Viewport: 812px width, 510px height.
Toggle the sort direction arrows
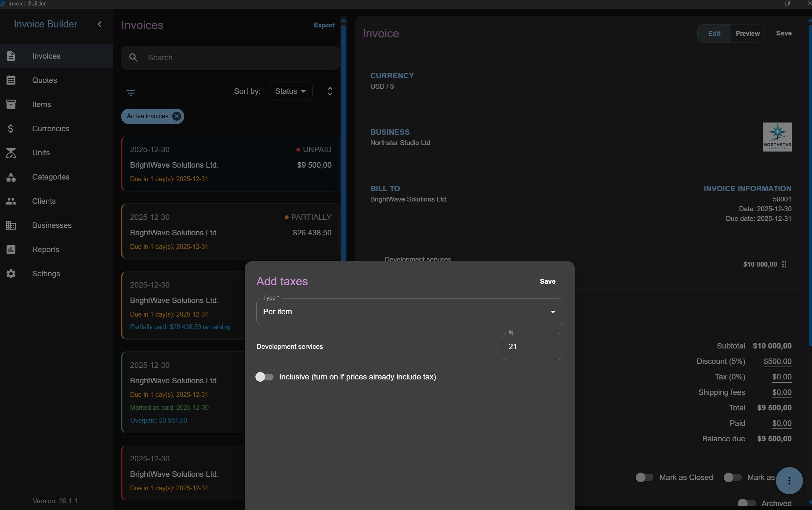coord(330,91)
